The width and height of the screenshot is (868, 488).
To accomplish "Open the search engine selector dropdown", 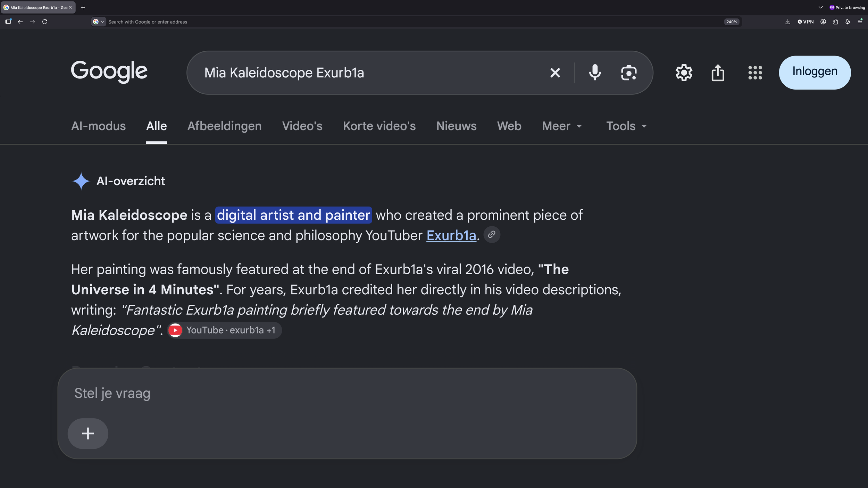I will tap(99, 22).
